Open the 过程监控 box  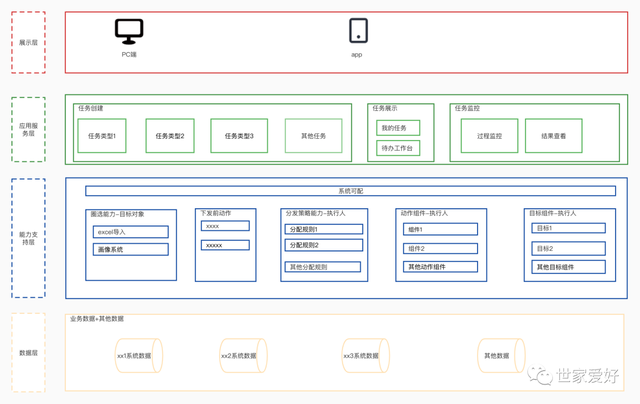click(x=489, y=136)
